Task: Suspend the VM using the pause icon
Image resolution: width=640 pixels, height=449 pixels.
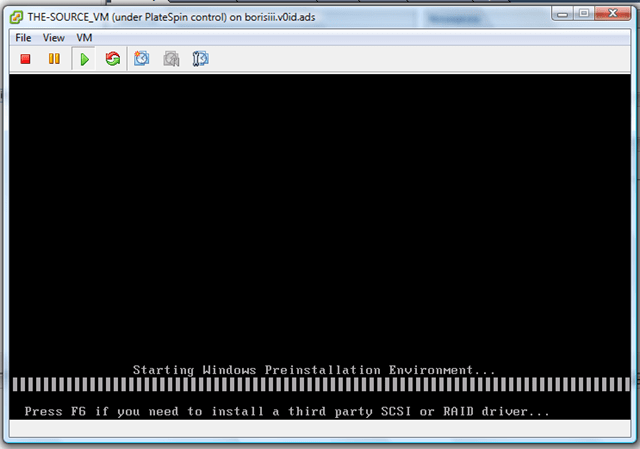Action: coord(54,60)
